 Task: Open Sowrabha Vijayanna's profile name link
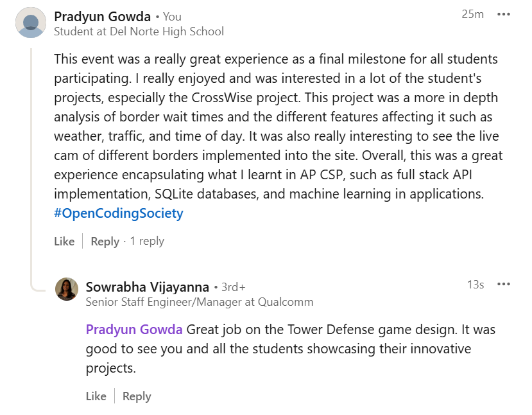[147, 286]
